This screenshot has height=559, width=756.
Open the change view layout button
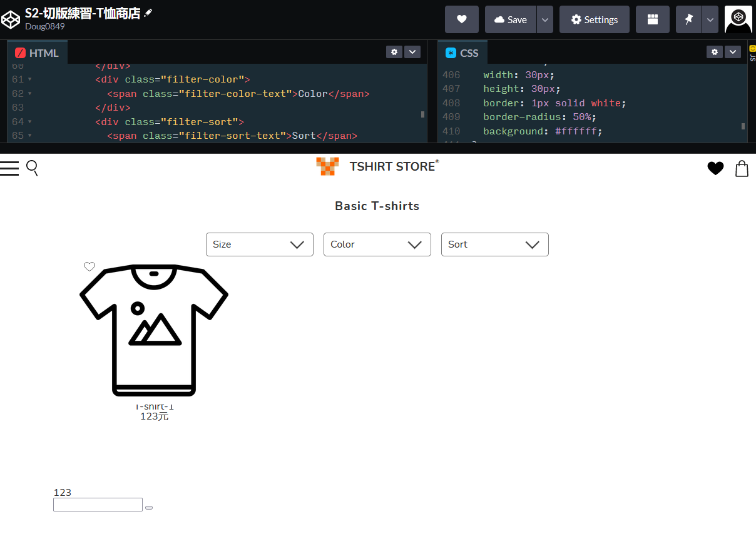(652, 19)
